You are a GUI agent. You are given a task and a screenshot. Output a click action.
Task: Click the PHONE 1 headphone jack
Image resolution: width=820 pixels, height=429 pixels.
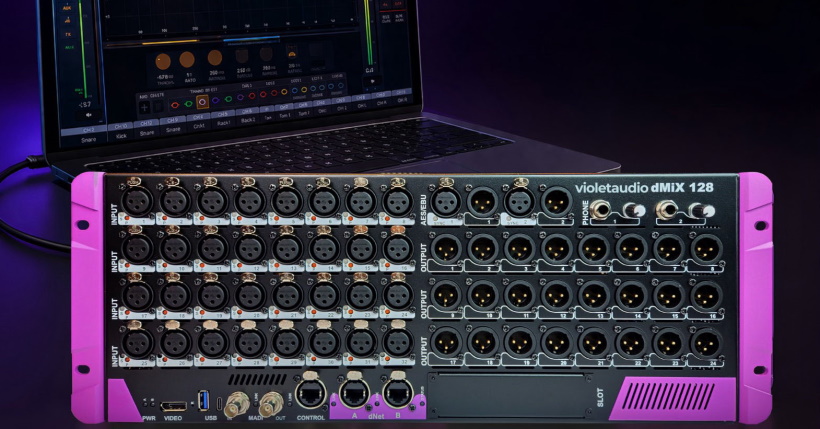click(600, 210)
